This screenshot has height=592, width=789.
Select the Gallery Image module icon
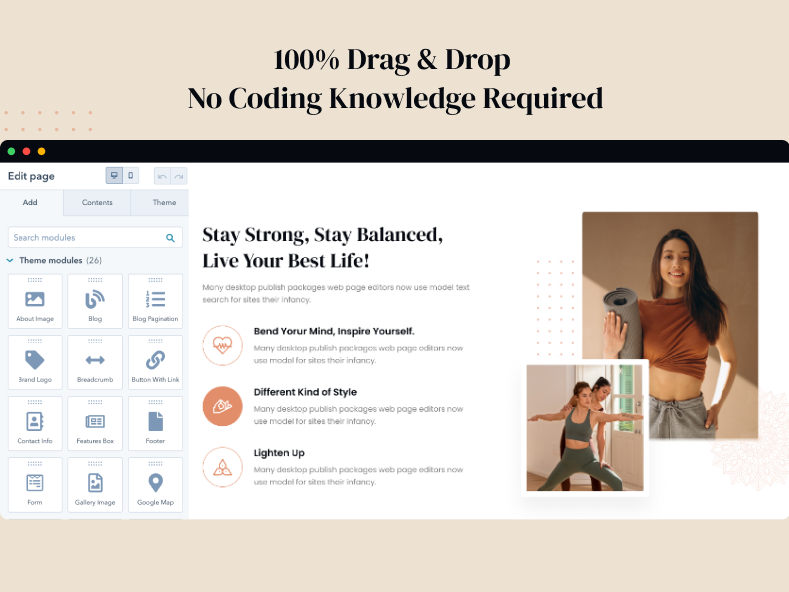pos(95,483)
